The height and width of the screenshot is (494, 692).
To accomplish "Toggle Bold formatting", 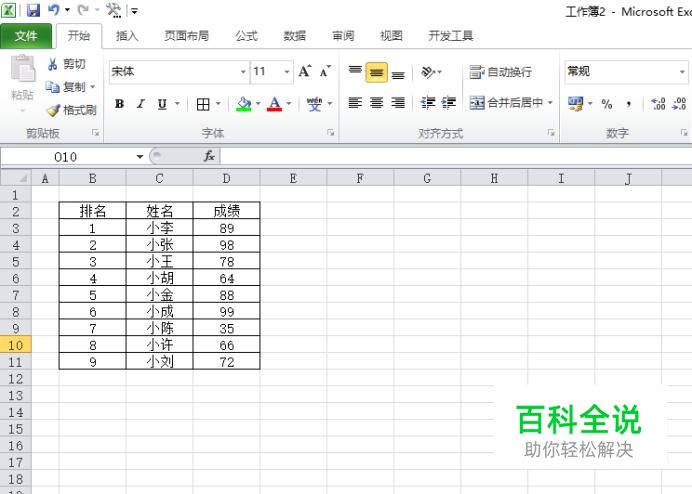I will click(119, 104).
